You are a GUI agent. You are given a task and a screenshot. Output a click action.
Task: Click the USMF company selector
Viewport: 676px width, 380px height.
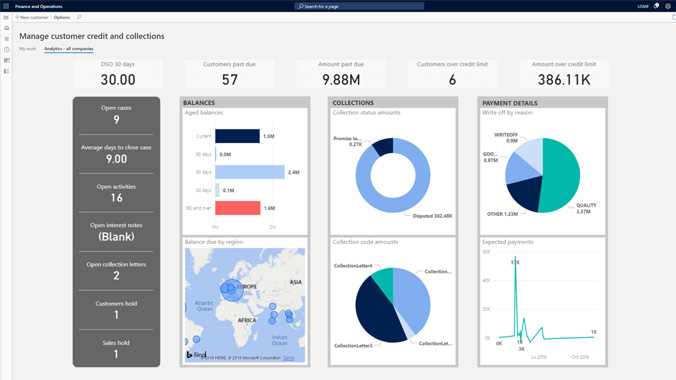tap(643, 6)
